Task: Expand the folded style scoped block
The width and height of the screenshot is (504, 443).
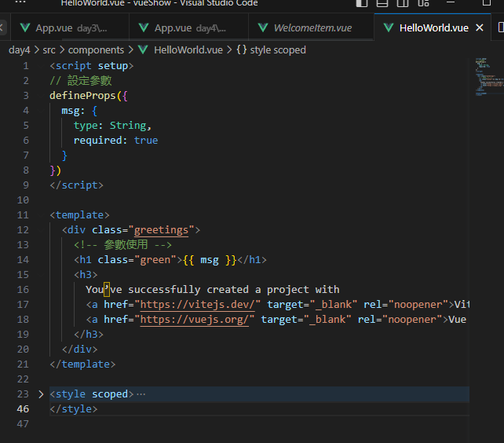Action: coord(41,394)
